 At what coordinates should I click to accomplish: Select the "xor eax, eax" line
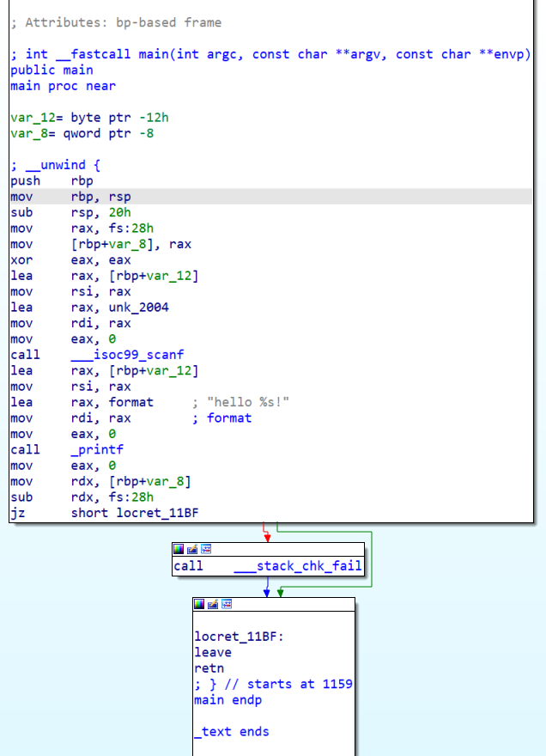tap(71, 260)
